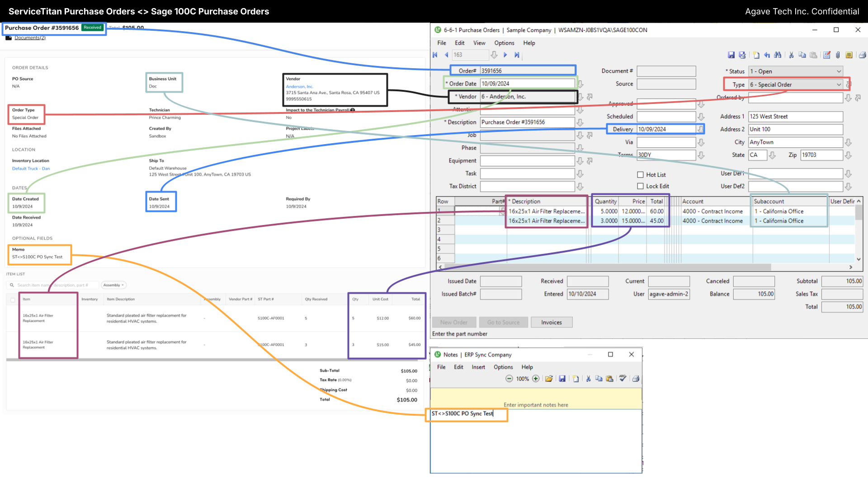Tick select-all checkbox in ServiceTitan item list
The height and width of the screenshot is (488, 868).
click(12, 300)
